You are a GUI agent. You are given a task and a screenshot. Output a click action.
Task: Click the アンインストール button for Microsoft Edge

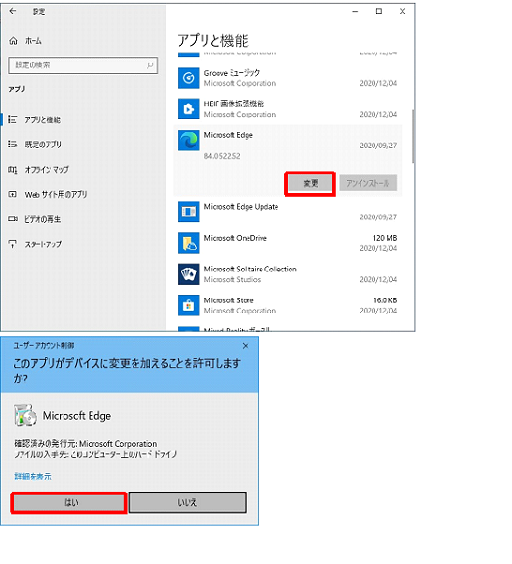368,183
